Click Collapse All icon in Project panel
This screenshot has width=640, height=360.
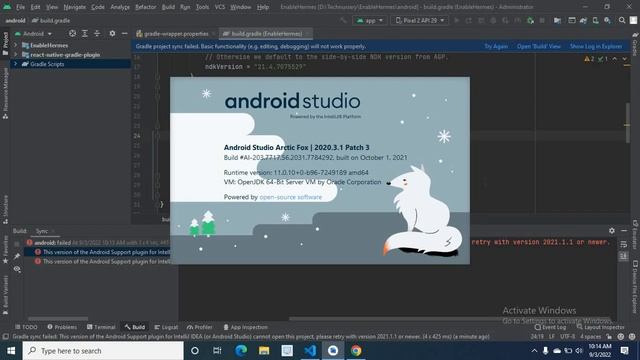tap(97, 33)
